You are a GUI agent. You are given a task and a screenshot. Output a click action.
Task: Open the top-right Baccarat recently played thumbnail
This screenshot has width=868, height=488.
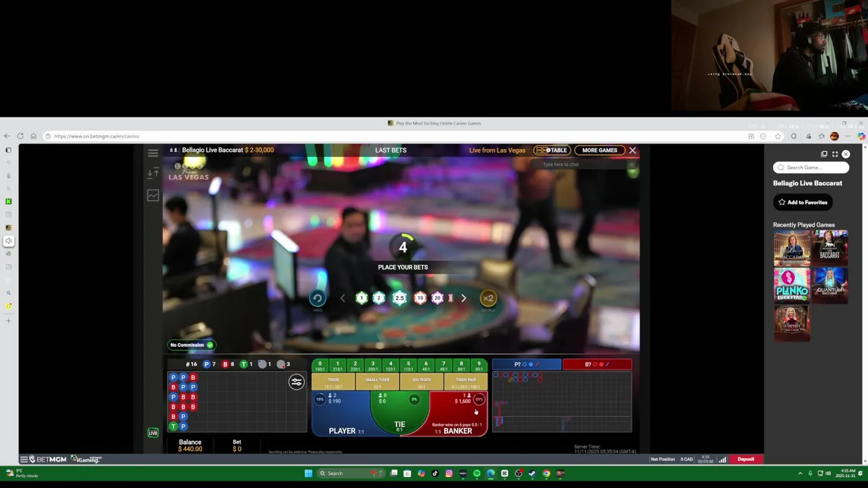830,247
